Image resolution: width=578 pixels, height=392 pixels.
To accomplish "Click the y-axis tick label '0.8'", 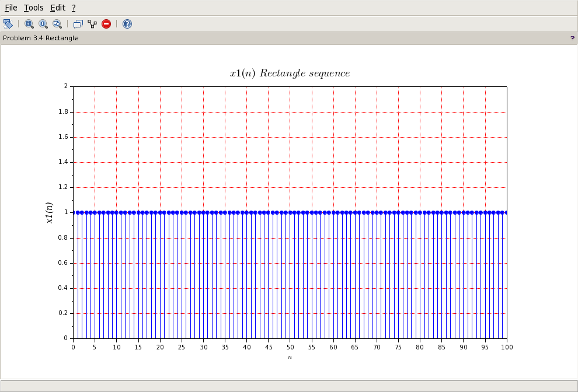I will [64, 237].
